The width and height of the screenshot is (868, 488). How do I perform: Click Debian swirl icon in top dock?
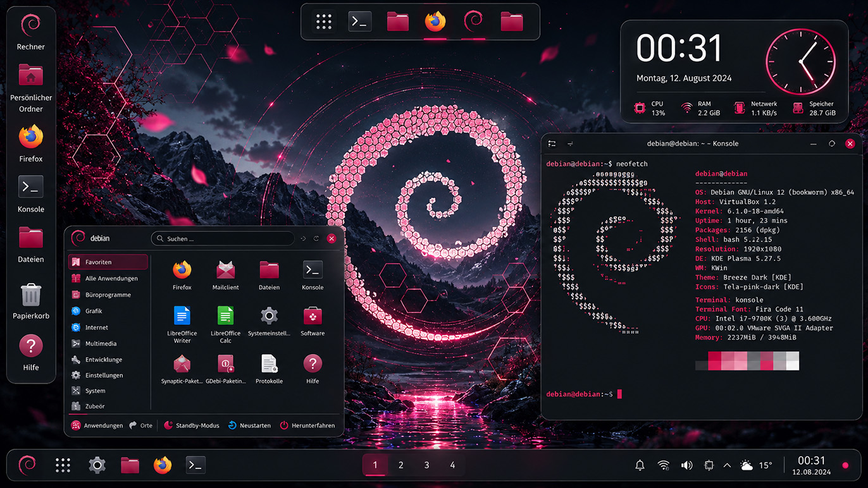473,21
